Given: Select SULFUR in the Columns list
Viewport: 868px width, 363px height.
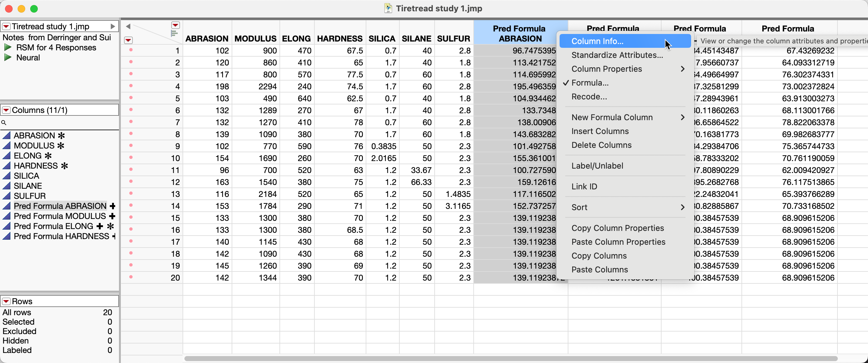Looking at the screenshot, I should tap(30, 196).
